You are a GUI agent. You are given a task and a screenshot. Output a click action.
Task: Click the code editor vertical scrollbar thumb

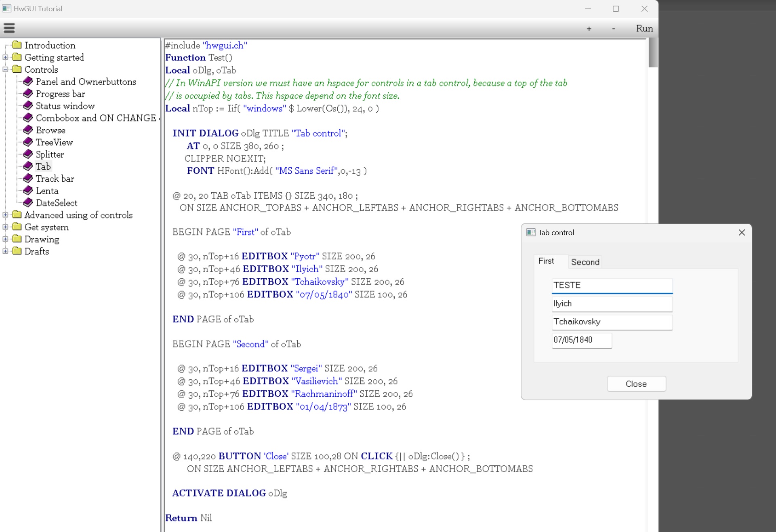point(653,53)
